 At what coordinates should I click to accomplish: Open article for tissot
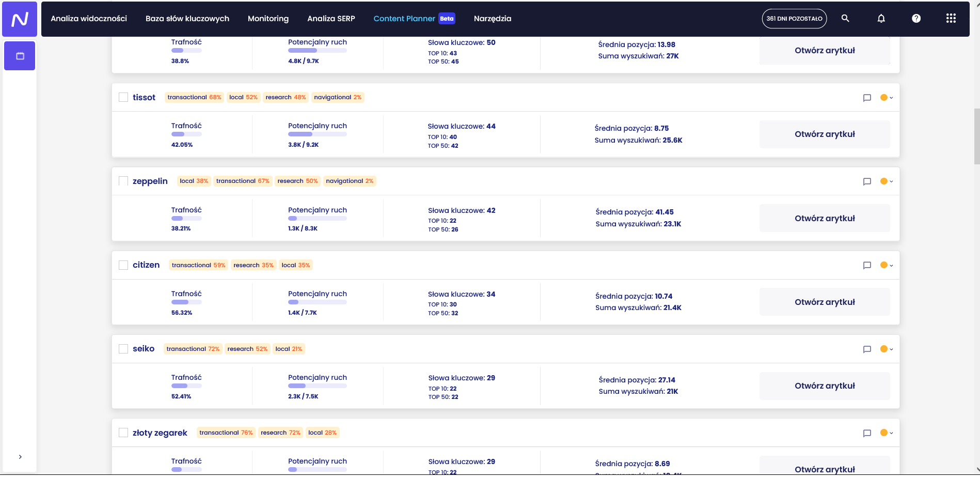(825, 134)
